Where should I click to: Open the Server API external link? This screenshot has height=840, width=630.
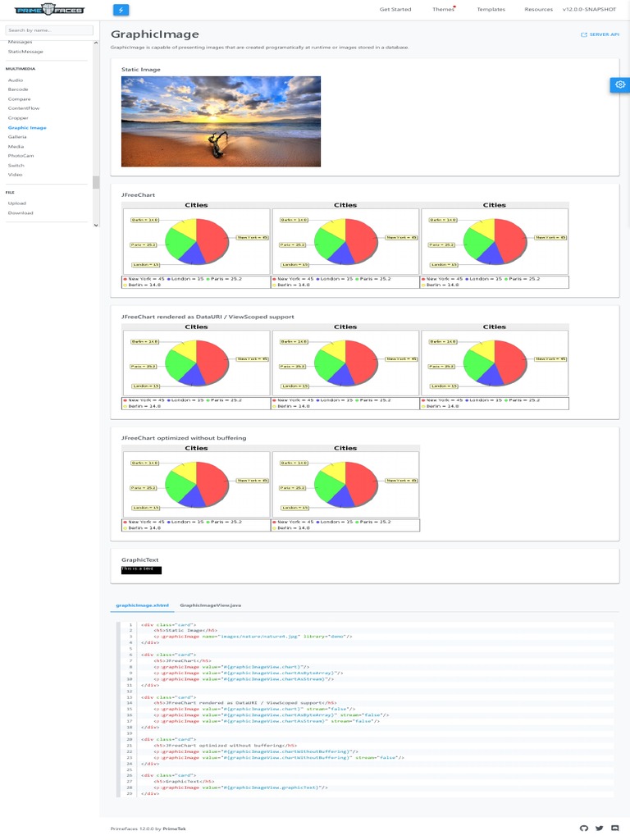click(600, 34)
